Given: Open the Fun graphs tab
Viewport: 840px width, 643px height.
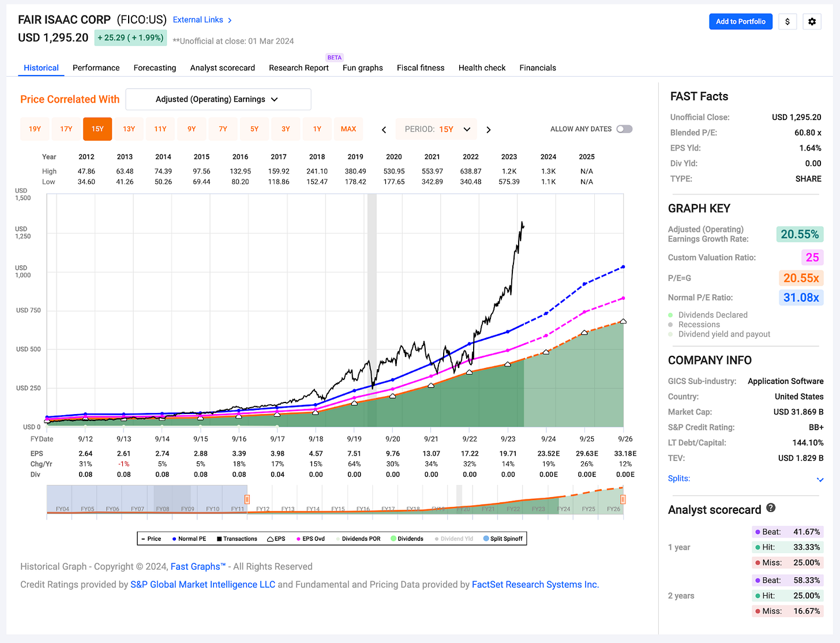Looking at the screenshot, I should pyautogui.click(x=363, y=67).
